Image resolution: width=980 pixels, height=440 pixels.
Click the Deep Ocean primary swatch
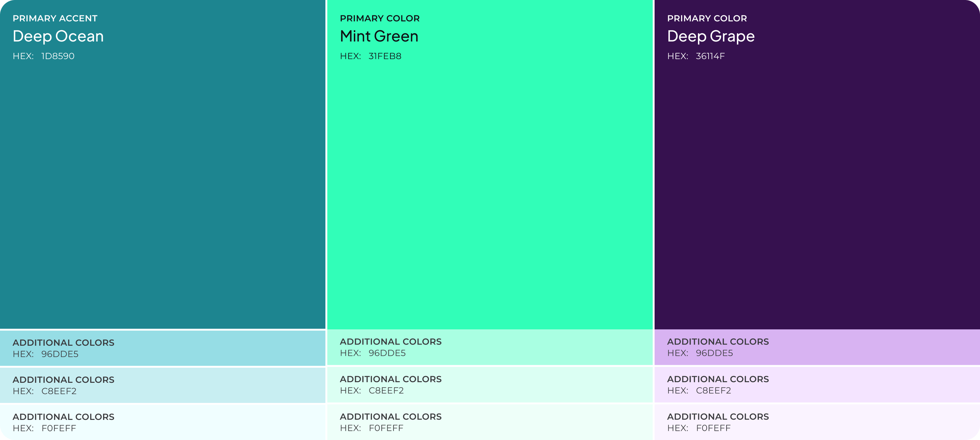(163, 190)
